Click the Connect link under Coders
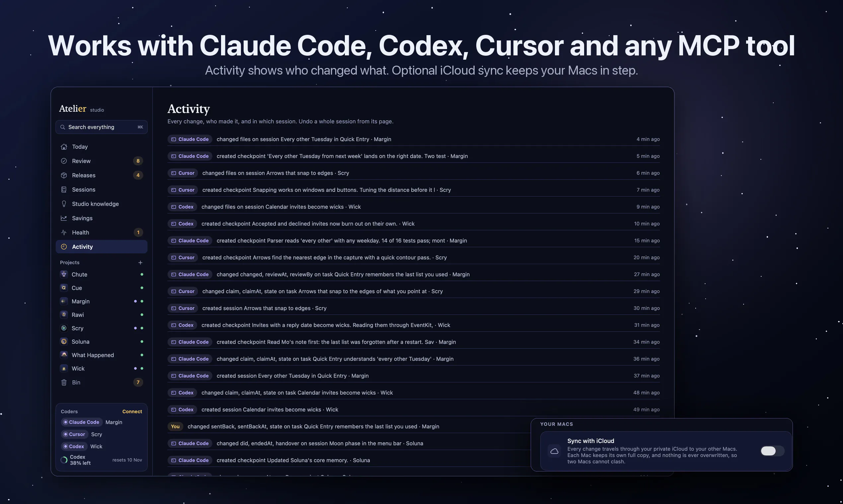 [x=132, y=411]
